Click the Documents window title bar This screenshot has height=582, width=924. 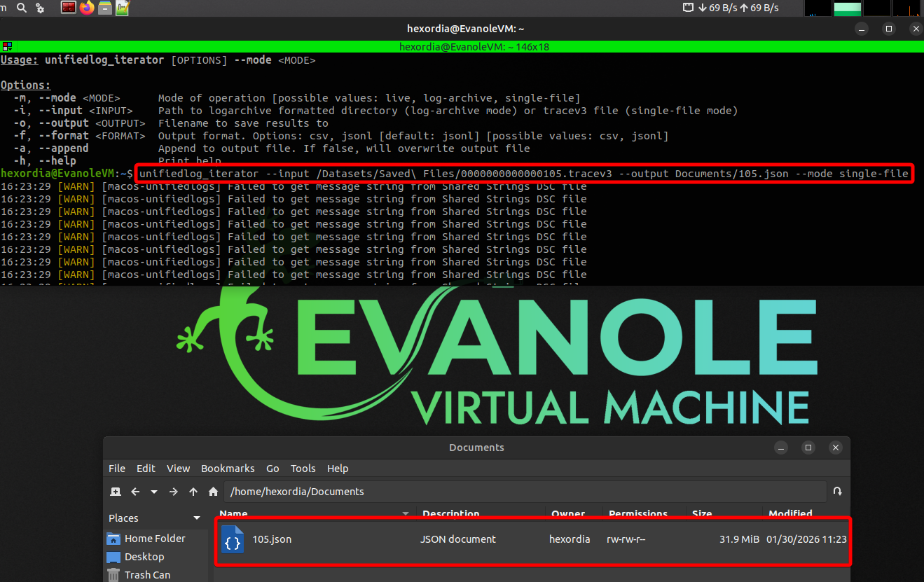[x=476, y=448]
